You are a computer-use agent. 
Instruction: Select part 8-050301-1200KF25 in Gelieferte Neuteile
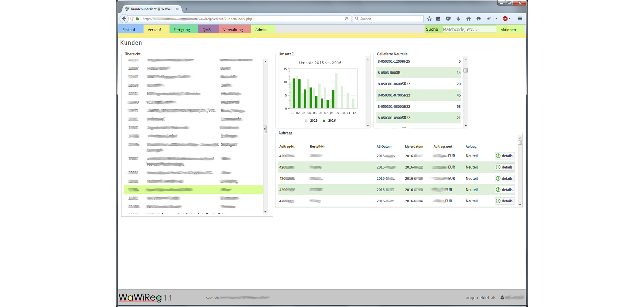pyautogui.click(x=419, y=61)
